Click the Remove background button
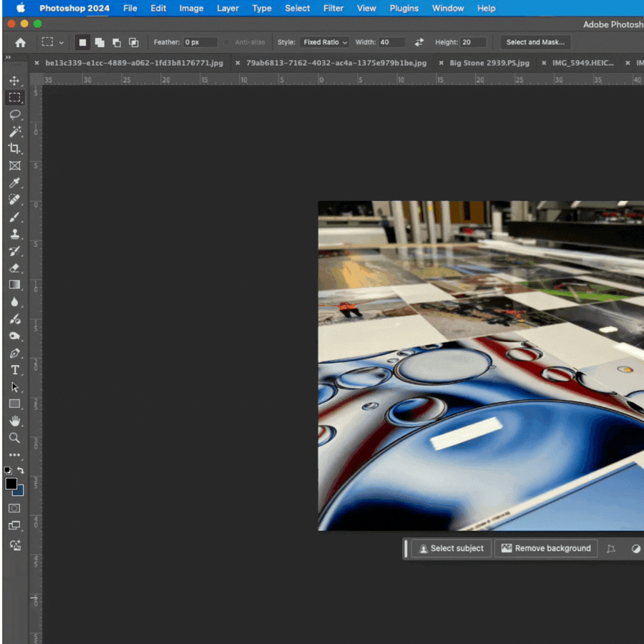 [x=546, y=548]
